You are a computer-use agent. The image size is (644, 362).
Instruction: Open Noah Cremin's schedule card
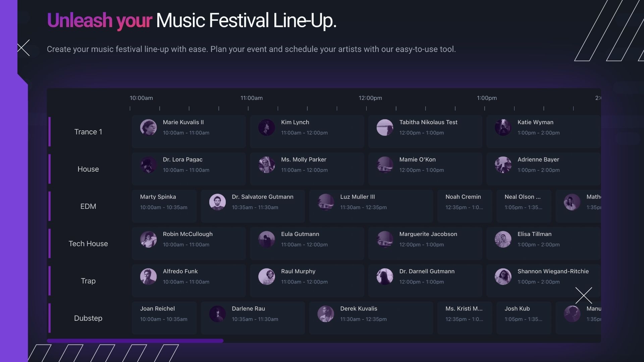click(x=465, y=206)
